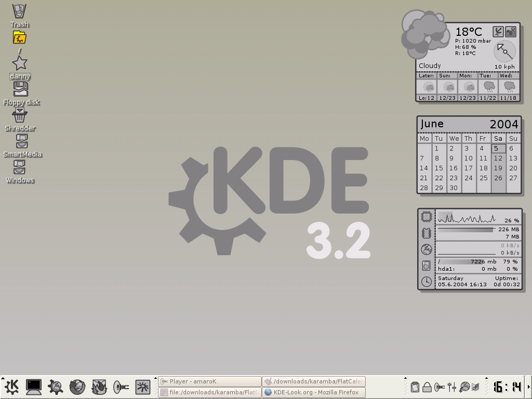Open the Windows drive desktop icon
The width and height of the screenshot is (532, 399).
click(x=19, y=167)
